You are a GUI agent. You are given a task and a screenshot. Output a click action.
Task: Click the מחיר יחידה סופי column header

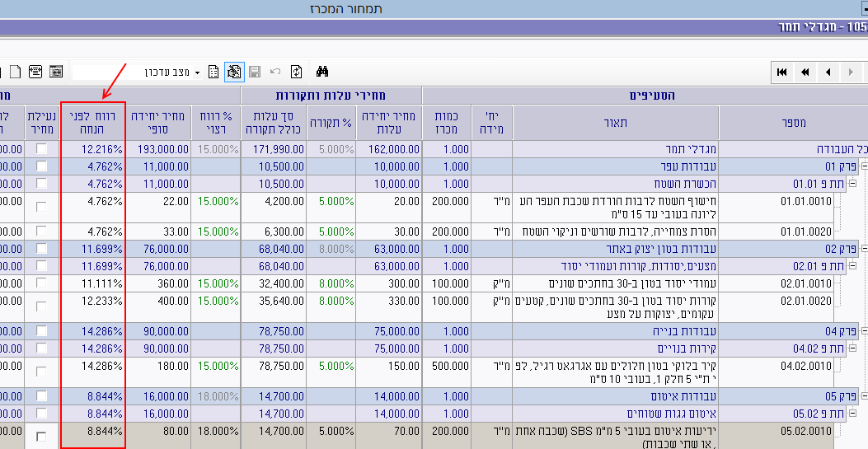pyautogui.click(x=157, y=123)
